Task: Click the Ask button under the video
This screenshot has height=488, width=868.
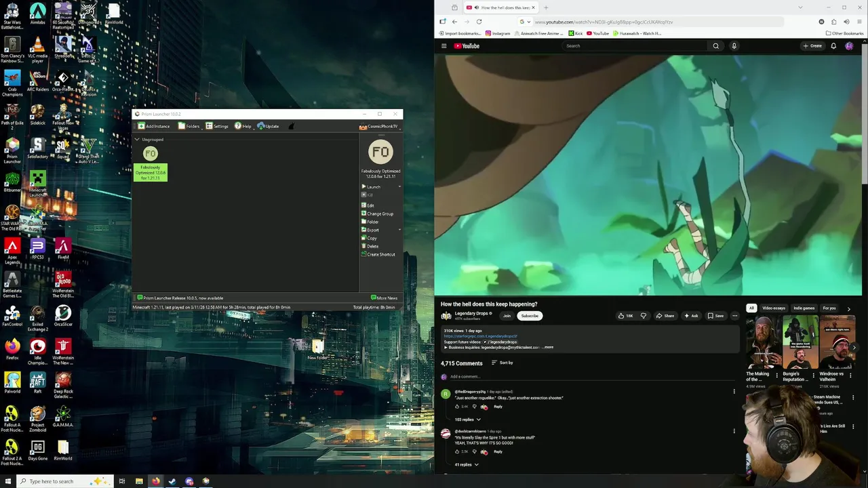Action: pyautogui.click(x=691, y=316)
